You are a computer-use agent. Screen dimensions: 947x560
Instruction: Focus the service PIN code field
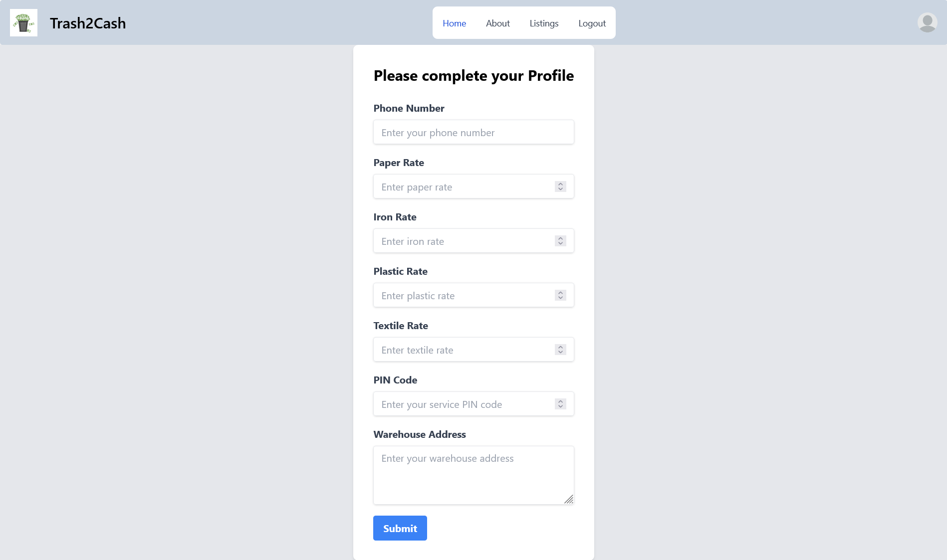coord(462,404)
